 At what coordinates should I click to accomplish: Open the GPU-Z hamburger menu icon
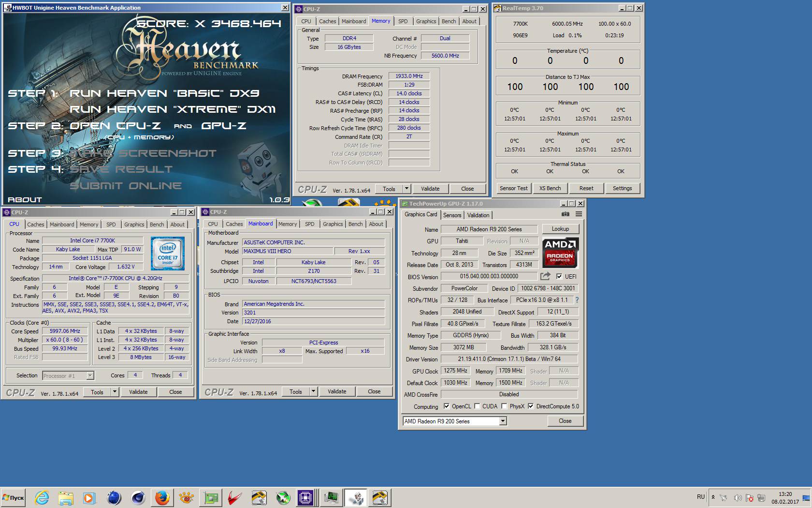coord(579,214)
